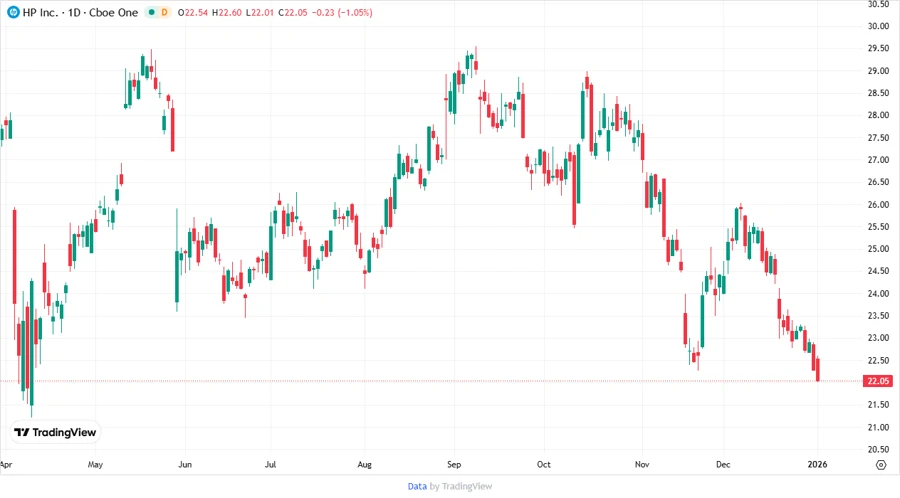Click the Dec label on time axis
Screen dimensions: 900x498
723,464
